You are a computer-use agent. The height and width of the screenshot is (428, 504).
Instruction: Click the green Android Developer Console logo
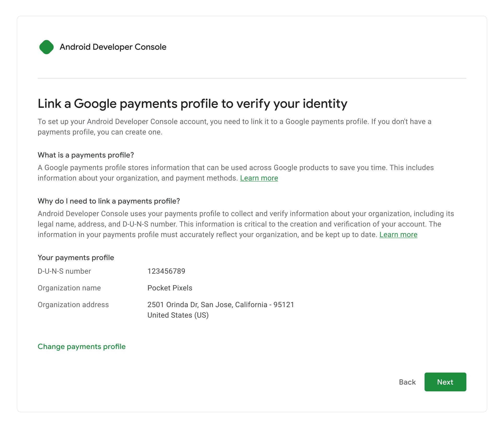(x=47, y=47)
